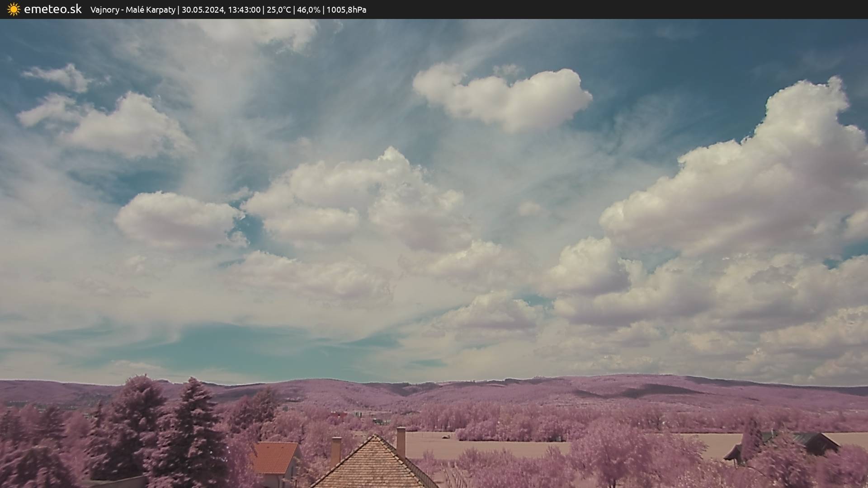Click the emeteo.sk site name
The image size is (868, 488).
(52, 9)
